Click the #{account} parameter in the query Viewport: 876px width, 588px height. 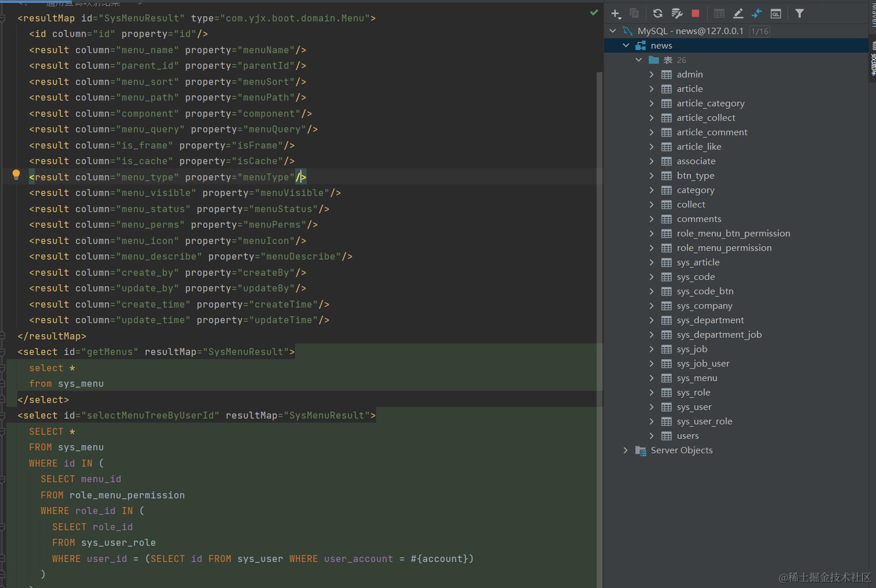coord(439,559)
